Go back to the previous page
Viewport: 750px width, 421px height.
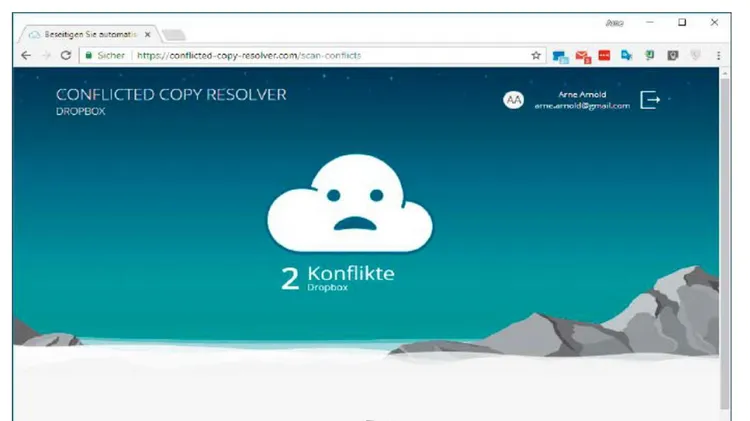point(26,55)
